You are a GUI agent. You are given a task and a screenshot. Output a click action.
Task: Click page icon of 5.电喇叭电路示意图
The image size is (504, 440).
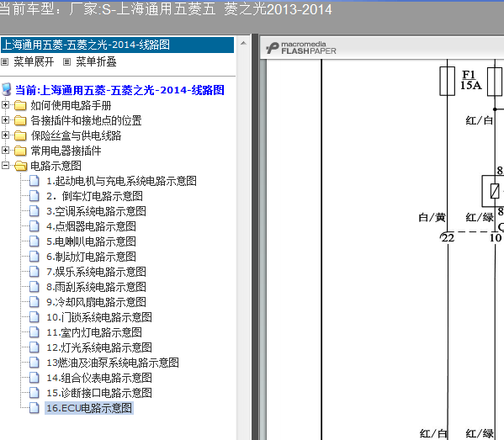pos(34,241)
